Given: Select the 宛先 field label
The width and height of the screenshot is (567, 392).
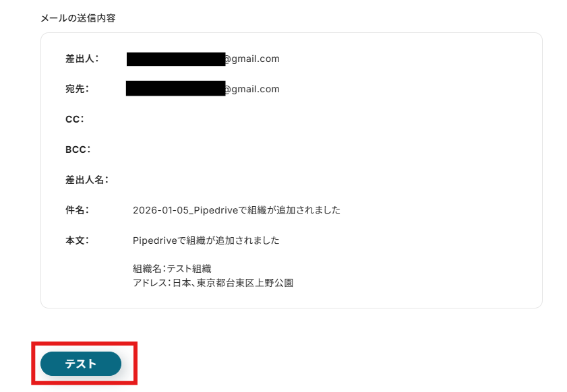Looking at the screenshot, I should (77, 89).
